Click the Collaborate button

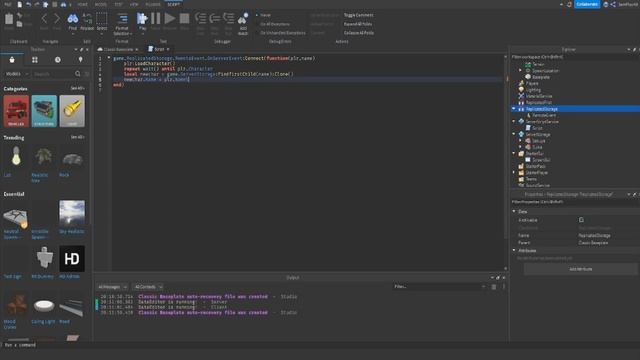pos(587,4)
